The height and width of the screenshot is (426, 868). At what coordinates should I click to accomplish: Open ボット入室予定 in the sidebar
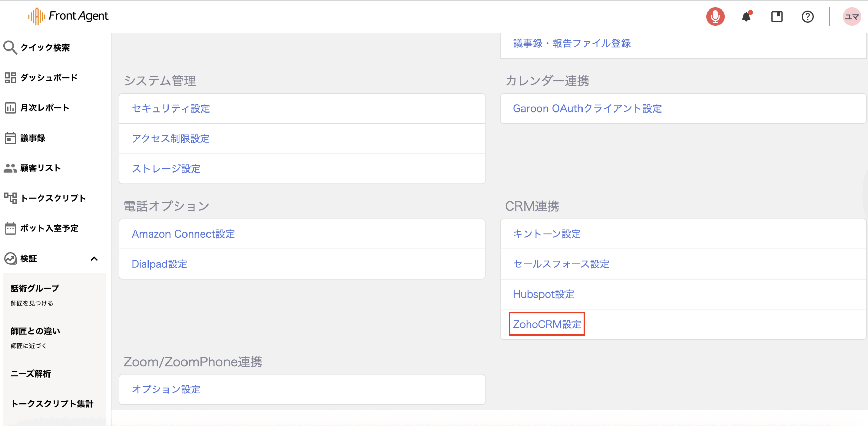[x=49, y=228]
